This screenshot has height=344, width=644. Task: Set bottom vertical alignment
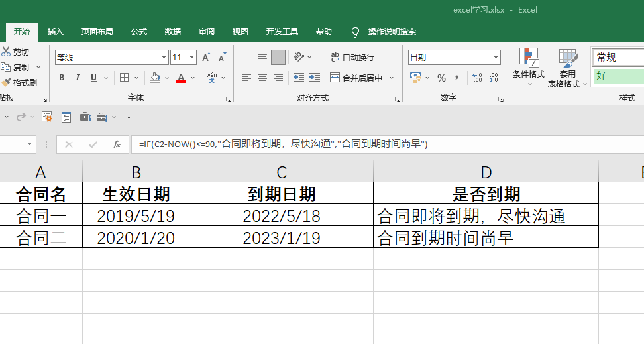coord(278,57)
